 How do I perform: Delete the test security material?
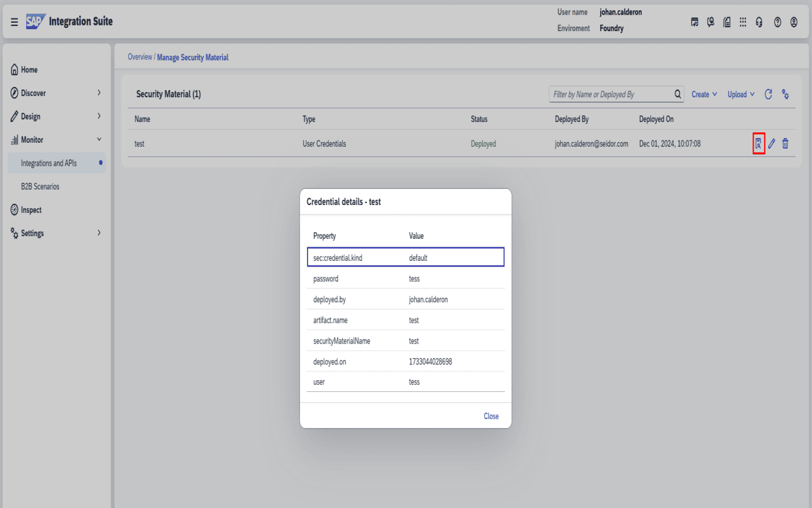coord(785,144)
